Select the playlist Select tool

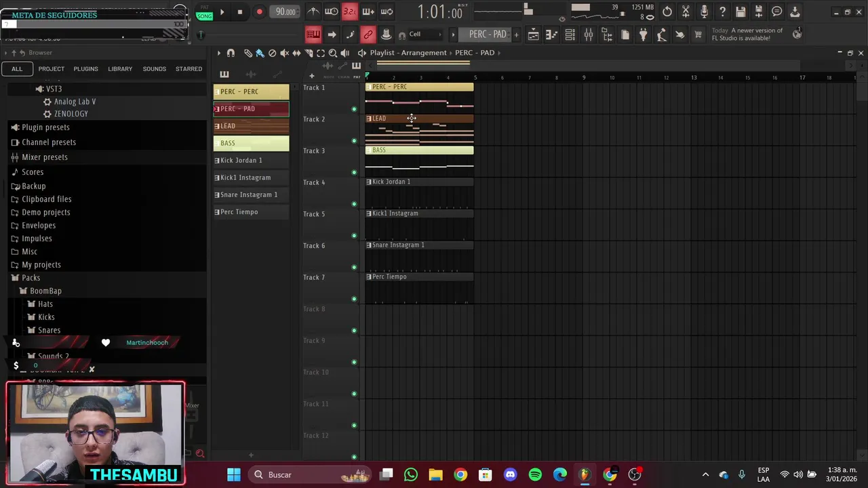pyautogui.click(x=321, y=53)
